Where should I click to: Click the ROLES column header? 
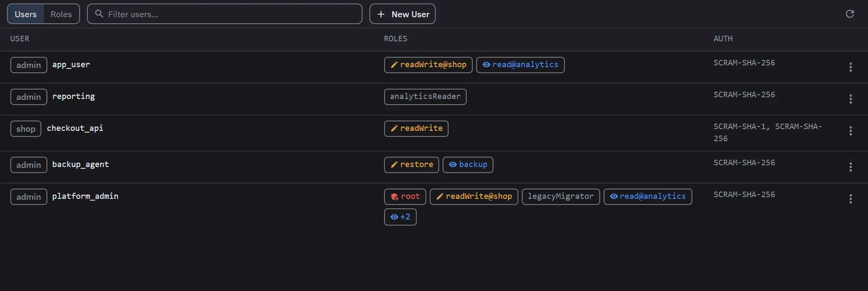[396, 39]
